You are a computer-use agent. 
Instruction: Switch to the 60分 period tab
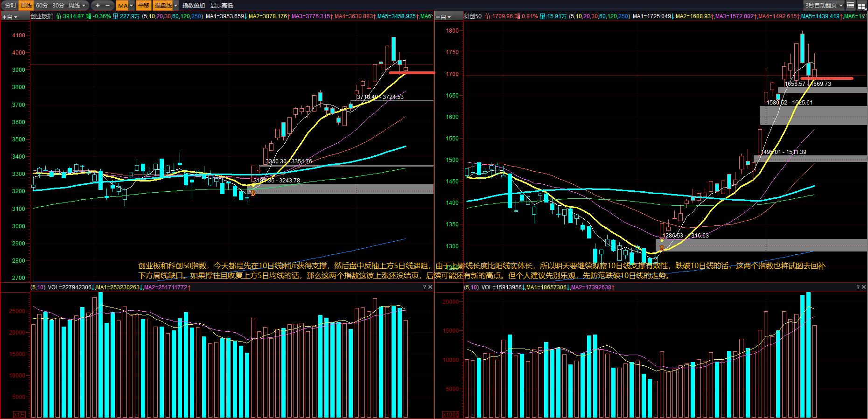coord(42,6)
